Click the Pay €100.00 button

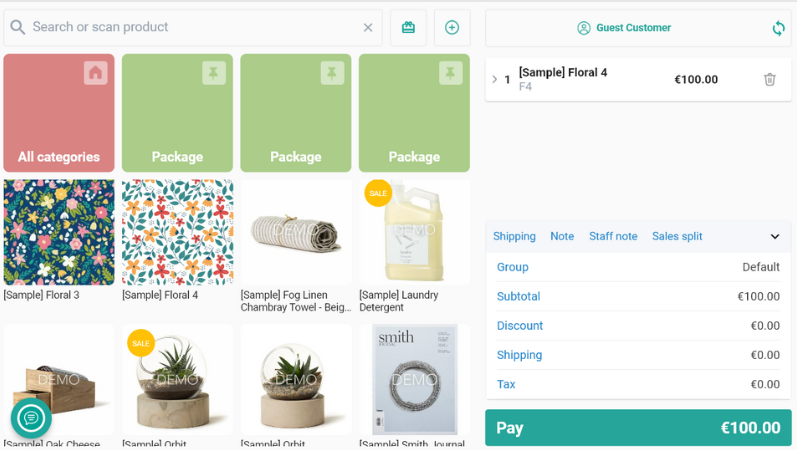[638, 428]
